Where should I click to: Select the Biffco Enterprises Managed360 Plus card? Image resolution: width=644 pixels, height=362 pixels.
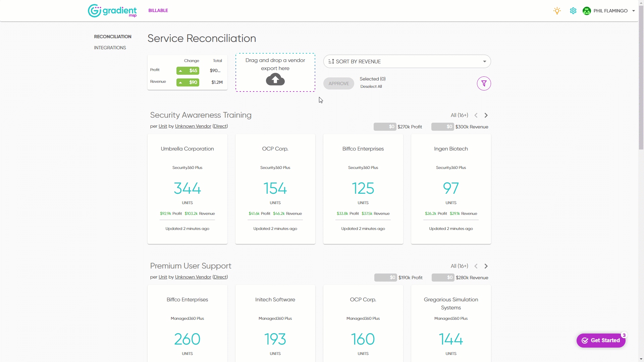tap(187, 323)
